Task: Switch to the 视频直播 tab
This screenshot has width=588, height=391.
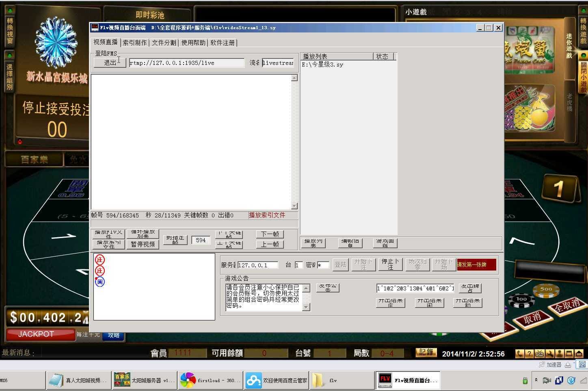Action: click(106, 42)
